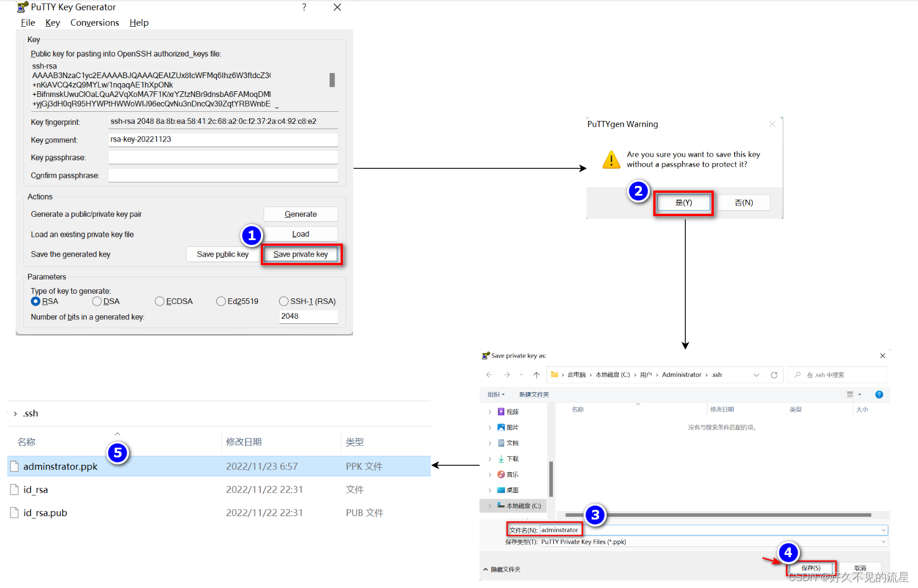Screen dimensions: 918x588
Task: Select the 音乐 folder icon in sidebar
Action: click(x=501, y=474)
